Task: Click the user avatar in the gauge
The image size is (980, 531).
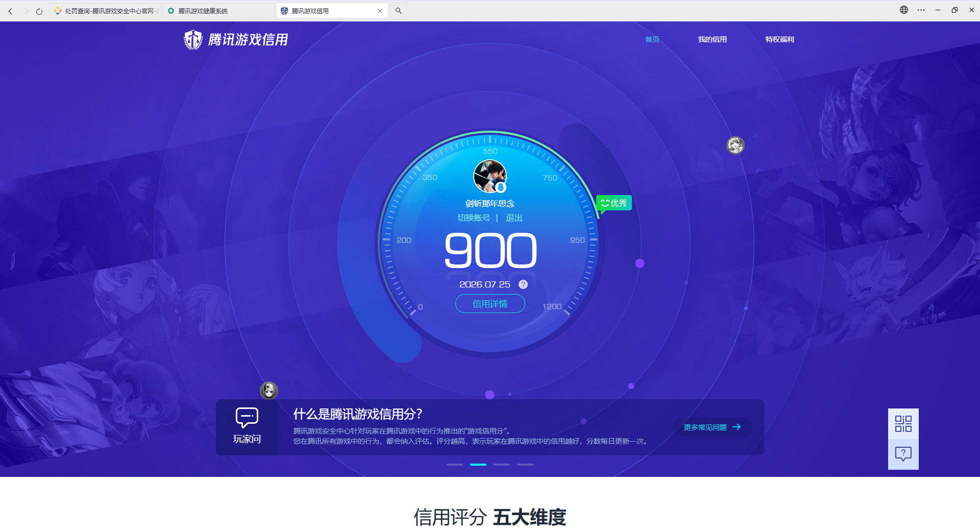Action: click(490, 176)
